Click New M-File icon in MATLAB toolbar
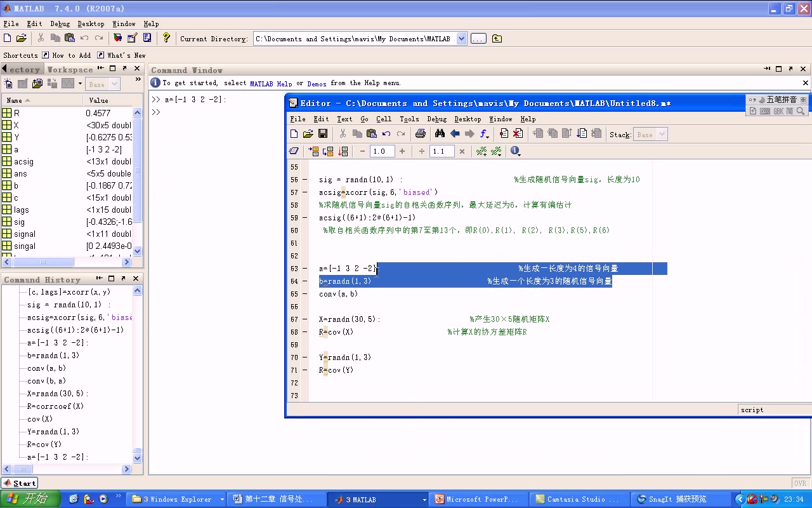This screenshot has width=812, height=508. pyautogui.click(x=8, y=38)
